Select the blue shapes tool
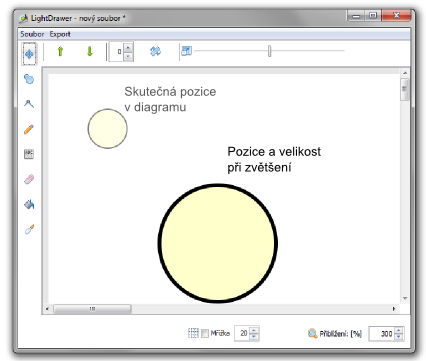 tap(29, 79)
